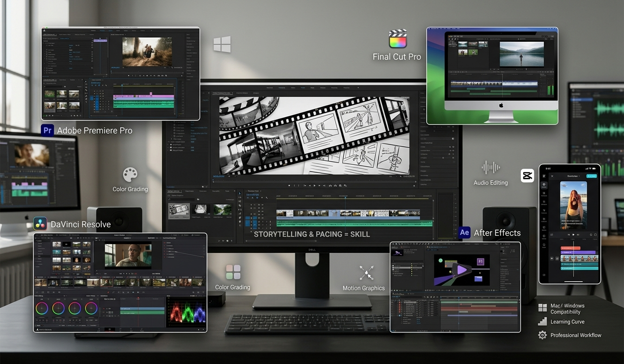Select the video filmstrip track in CapCut phone
The width and height of the screenshot is (624, 364).
point(579,258)
